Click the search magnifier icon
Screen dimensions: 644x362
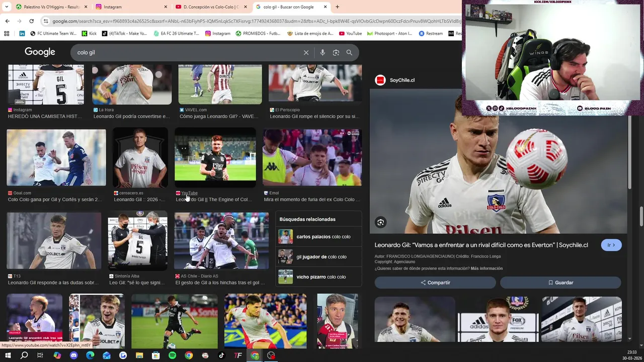point(349,52)
